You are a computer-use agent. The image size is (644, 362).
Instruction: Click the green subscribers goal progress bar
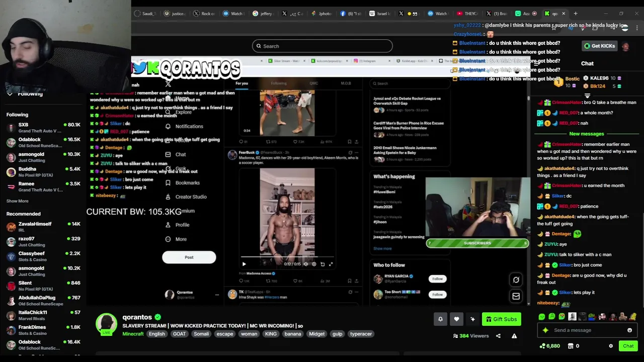pos(477,243)
